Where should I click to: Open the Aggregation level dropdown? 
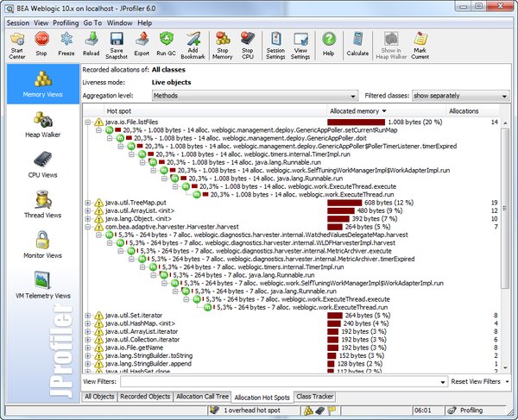[x=255, y=96]
